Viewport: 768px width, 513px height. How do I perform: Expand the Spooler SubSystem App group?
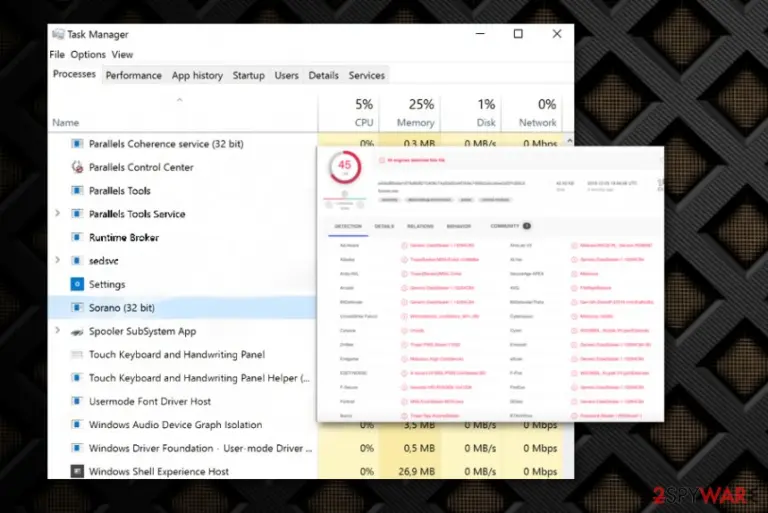point(57,331)
